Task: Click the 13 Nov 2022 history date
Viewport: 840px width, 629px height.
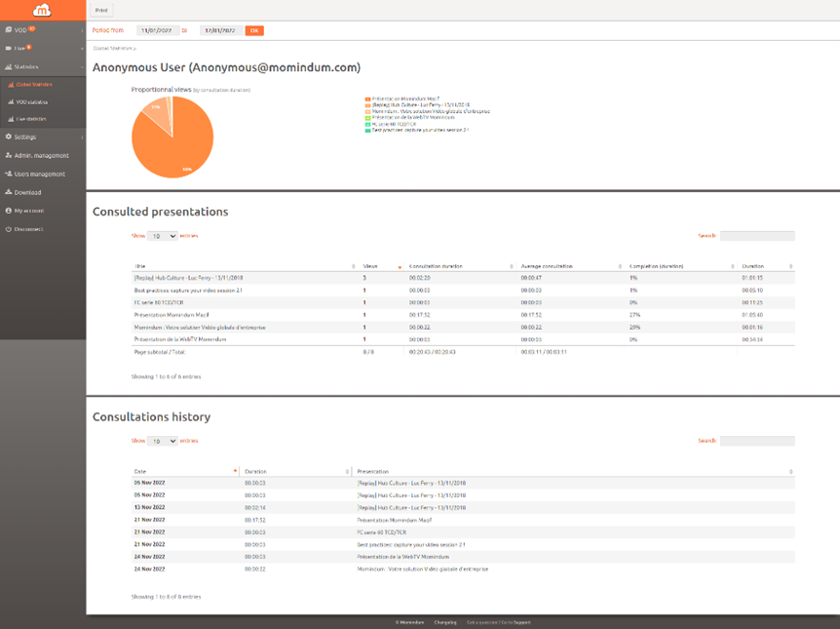Action: 149,507
